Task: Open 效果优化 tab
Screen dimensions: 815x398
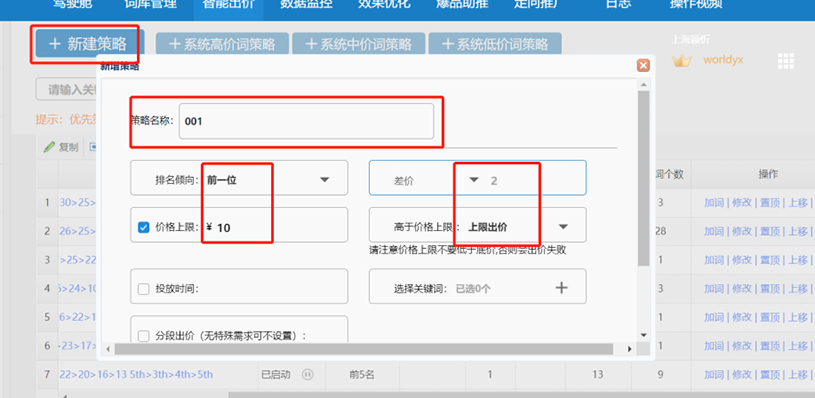Action: tap(384, 4)
